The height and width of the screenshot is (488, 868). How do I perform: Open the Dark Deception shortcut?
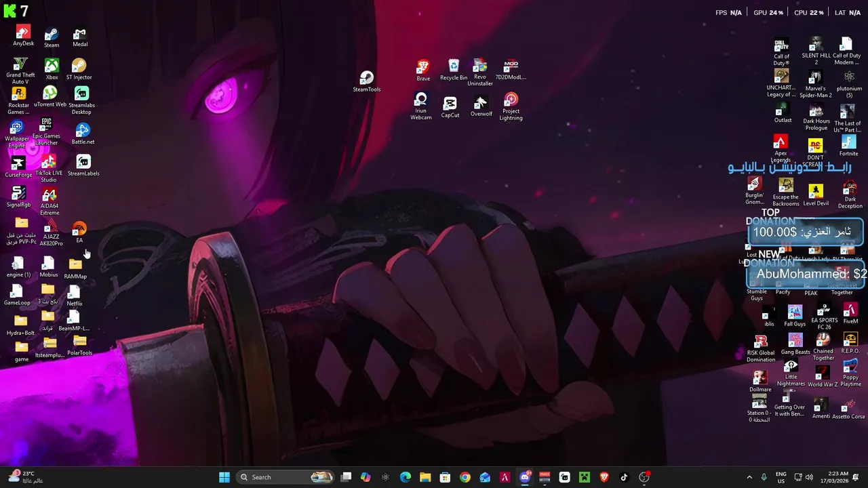coord(850,195)
